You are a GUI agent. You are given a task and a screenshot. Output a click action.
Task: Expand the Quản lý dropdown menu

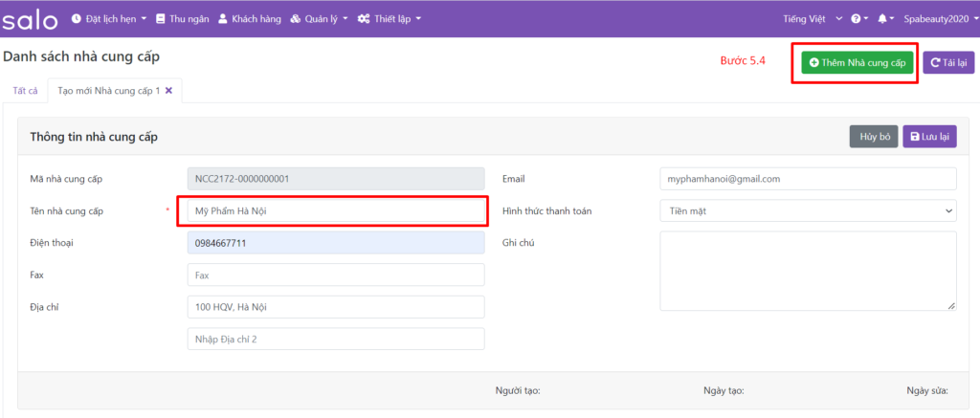coord(319,19)
